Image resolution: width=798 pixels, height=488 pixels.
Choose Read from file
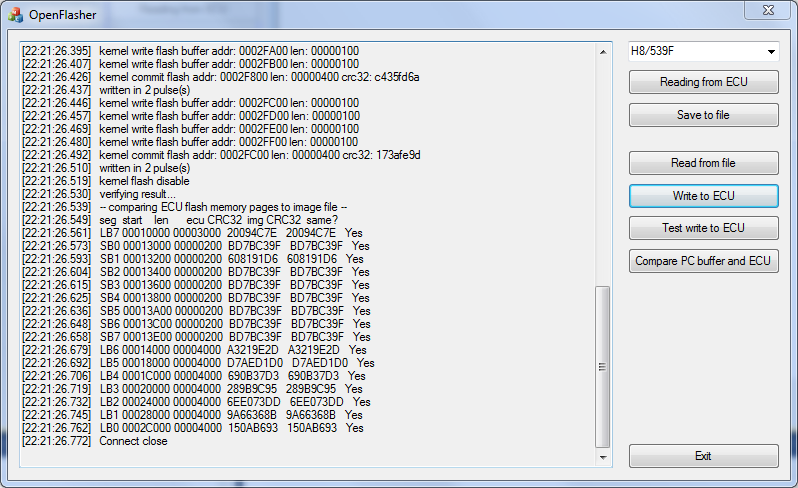[703, 163]
